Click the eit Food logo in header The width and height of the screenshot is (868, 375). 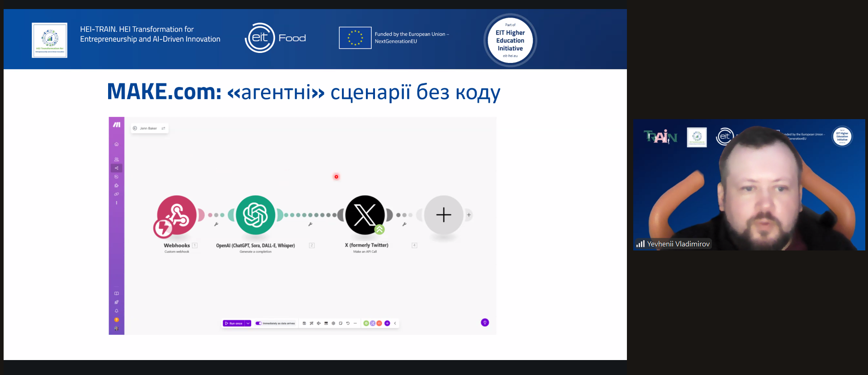(x=275, y=38)
